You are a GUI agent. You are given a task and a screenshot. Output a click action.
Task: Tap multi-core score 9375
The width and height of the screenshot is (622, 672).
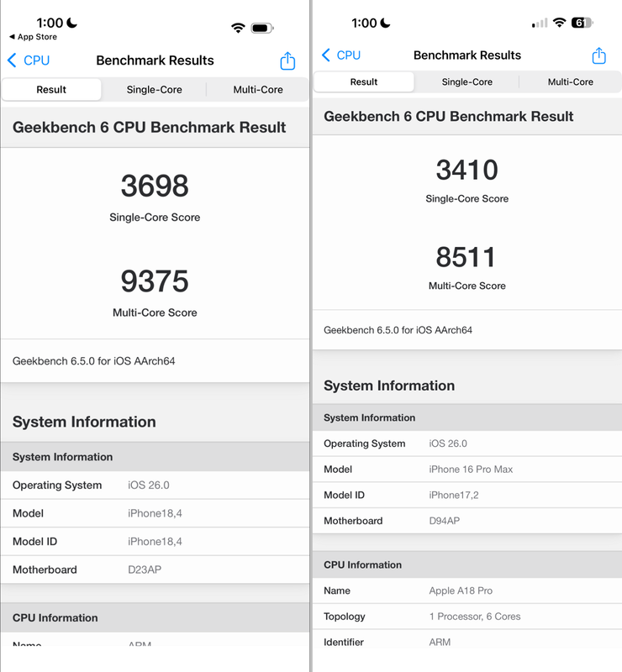[155, 281]
